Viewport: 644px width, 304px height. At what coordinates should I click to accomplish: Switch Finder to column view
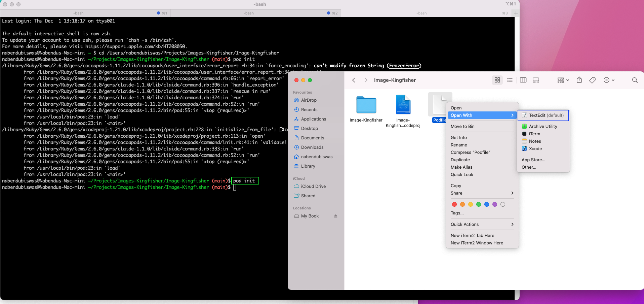tap(523, 80)
